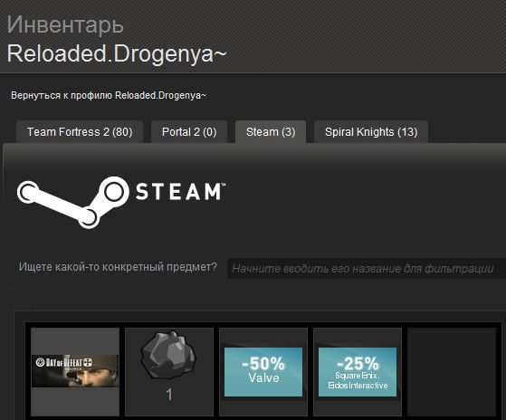The image size is (506, 420).
Task: Click the quantity number under the coal item
Action: (169, 395)
